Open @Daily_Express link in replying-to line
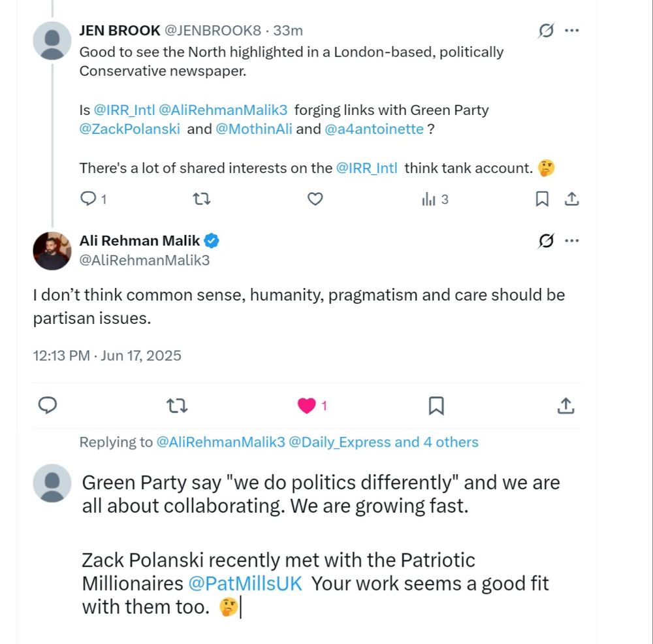 click(339, 442)
